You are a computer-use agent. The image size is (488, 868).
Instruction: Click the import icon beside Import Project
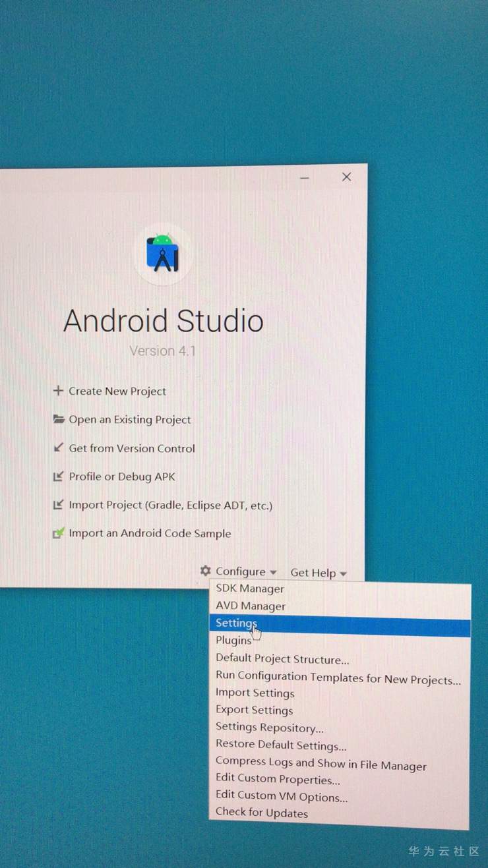pos(58,505)
